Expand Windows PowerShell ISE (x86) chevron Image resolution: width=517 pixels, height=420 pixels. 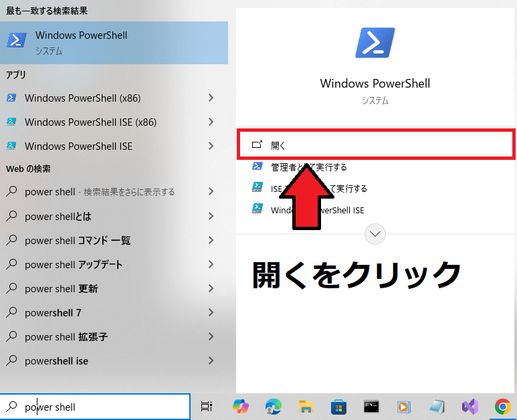click(x=211, y=122)
